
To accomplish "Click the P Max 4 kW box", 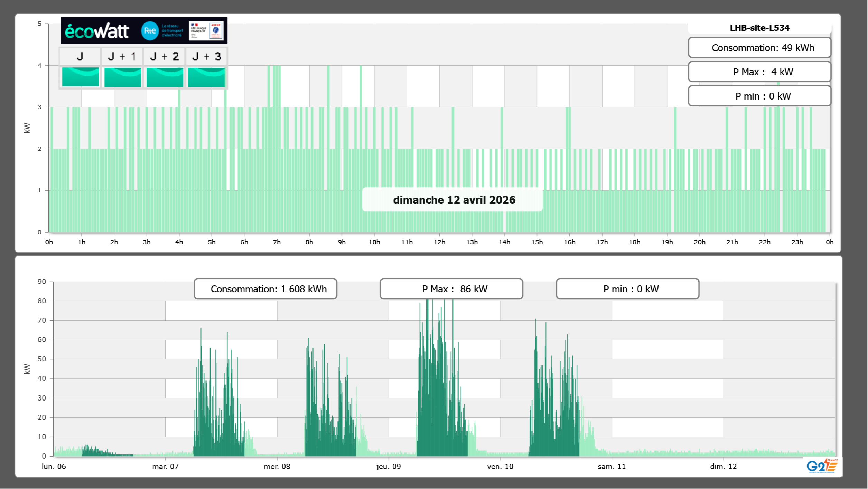I will pos(759,72).
